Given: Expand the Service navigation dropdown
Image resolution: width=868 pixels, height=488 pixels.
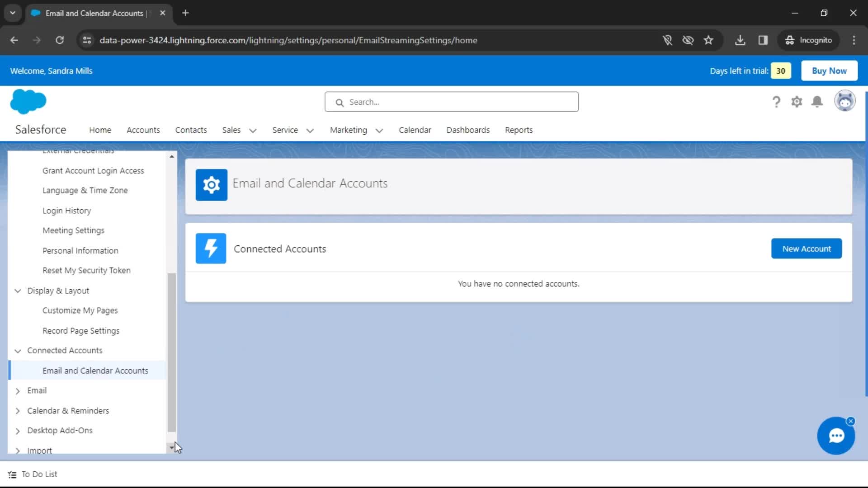Looking at the screenshot, I should (310, 131).
